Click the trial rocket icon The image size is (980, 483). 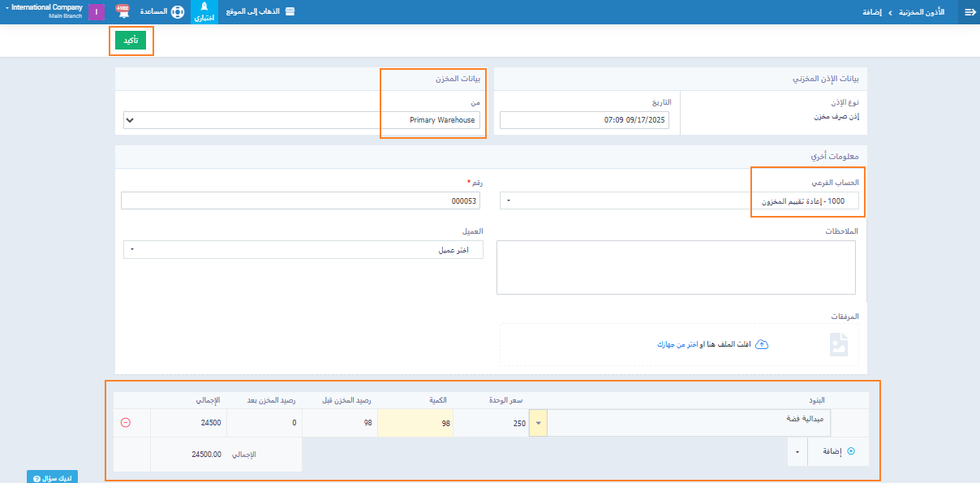pyautogui.click(x=204, y=7)
